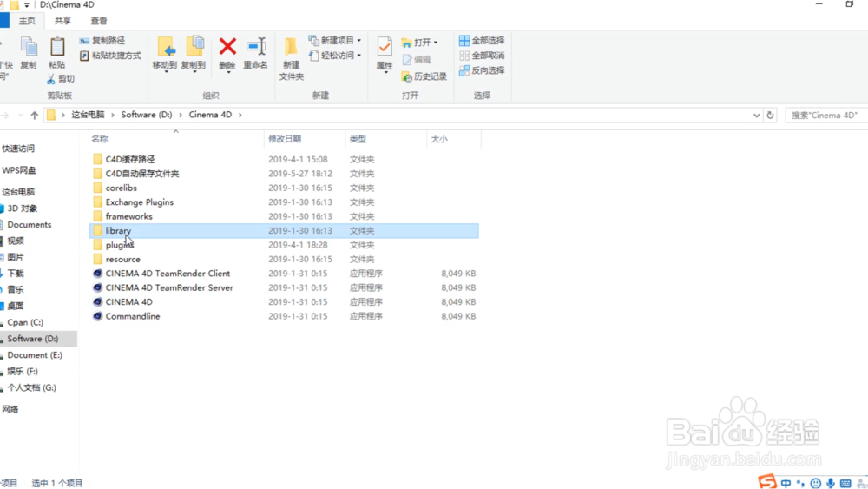Image resolution: width=868 pixels, height=489 pixels.
Task: Open 网络 (Network) in the sidebar
Action: click(x=10, y=409)
